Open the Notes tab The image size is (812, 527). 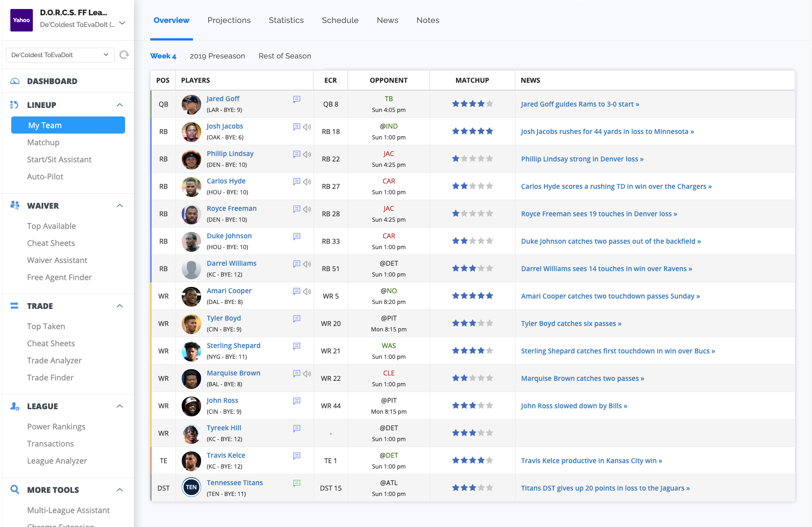pos(428,20)
